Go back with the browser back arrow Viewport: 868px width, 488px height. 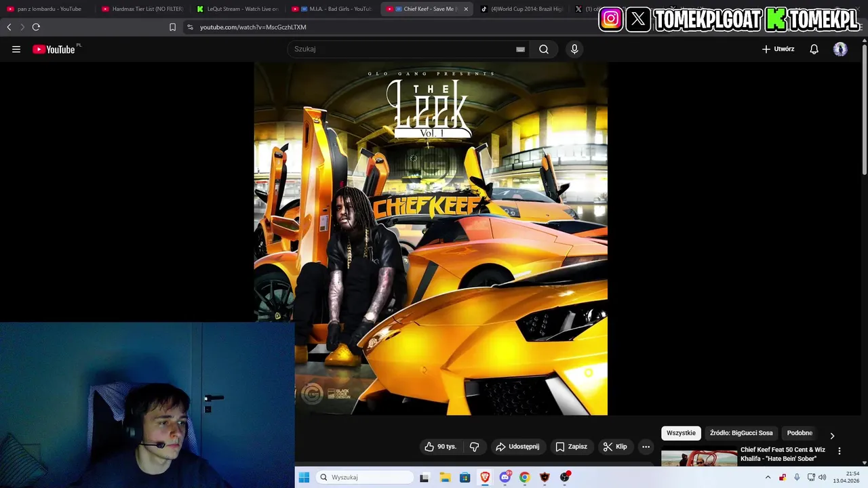9,27
